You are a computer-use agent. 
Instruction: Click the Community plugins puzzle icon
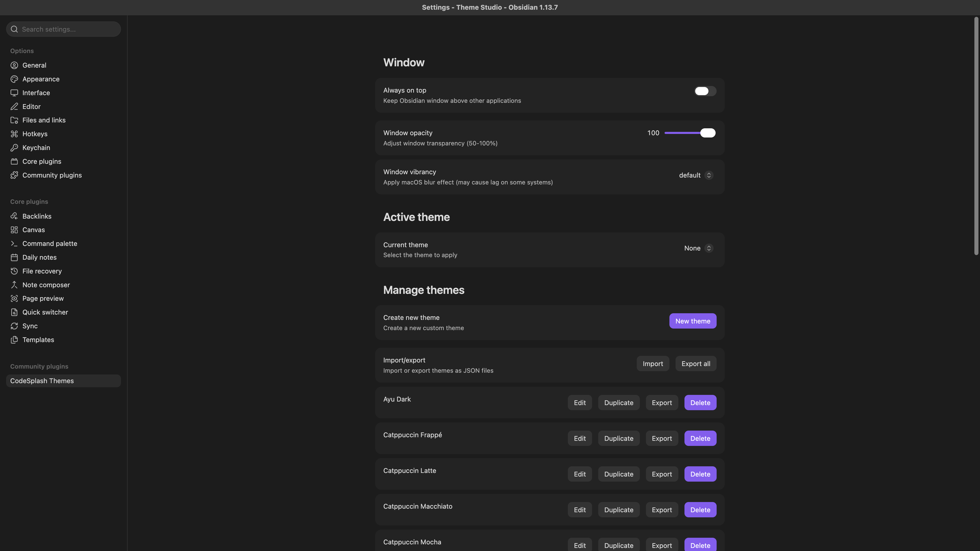14,175
